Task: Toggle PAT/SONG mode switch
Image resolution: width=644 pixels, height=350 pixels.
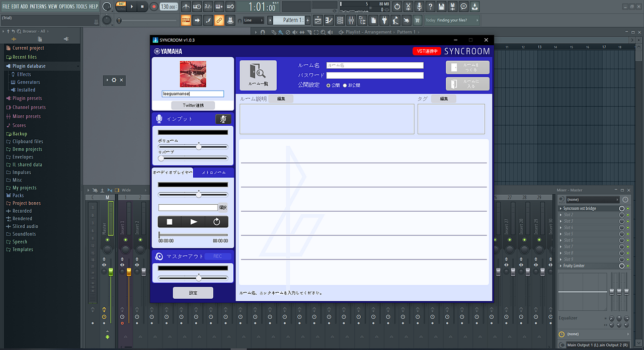Action: coord(121,7)
